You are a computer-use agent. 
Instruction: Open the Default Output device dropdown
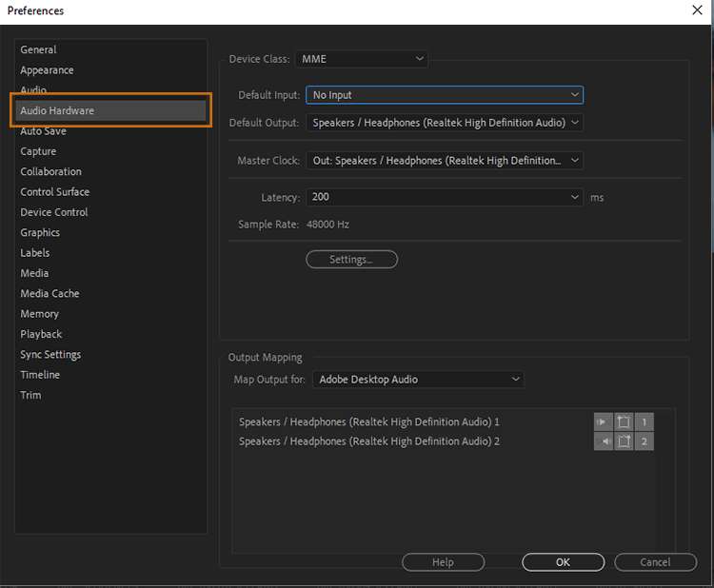point(444,123)
